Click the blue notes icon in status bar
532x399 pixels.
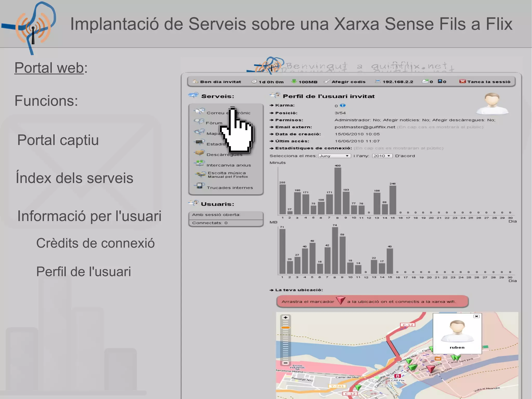[440, 81]
